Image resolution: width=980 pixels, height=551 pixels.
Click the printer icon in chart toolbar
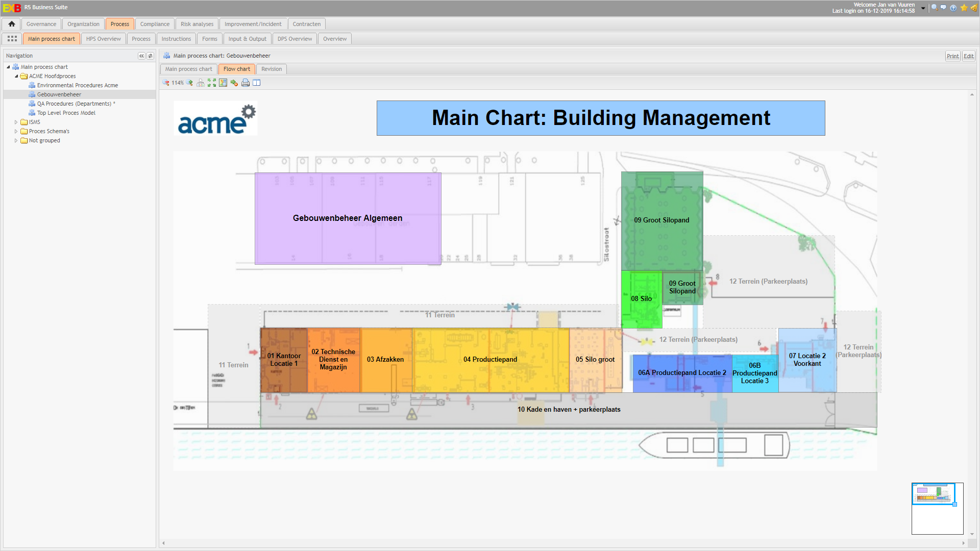(246, 83)
